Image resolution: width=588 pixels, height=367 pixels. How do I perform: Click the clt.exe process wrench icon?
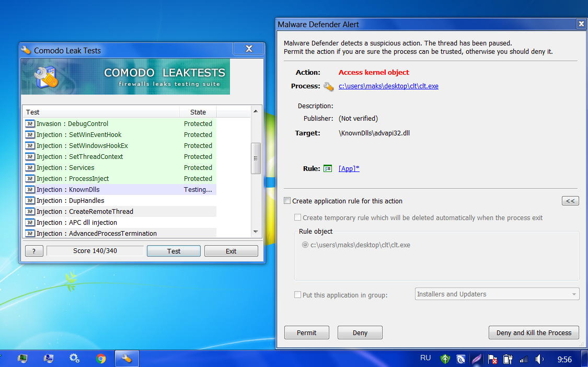(328, 86)
